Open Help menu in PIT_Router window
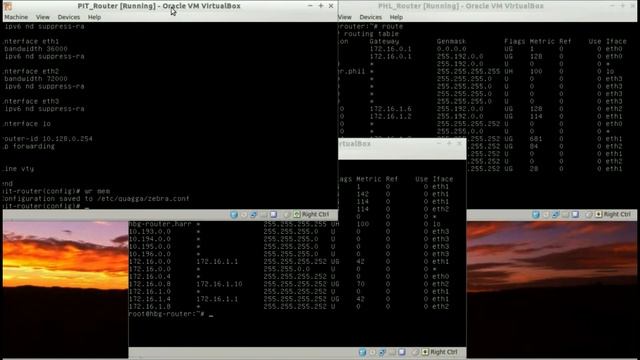The image size is (640, 360). point(94,17)
